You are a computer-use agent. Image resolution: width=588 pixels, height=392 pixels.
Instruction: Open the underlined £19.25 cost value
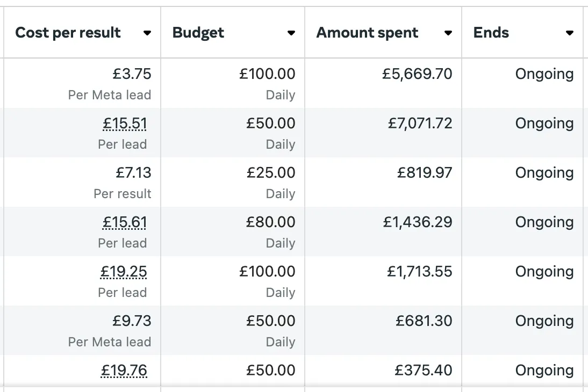pos(124,272)
